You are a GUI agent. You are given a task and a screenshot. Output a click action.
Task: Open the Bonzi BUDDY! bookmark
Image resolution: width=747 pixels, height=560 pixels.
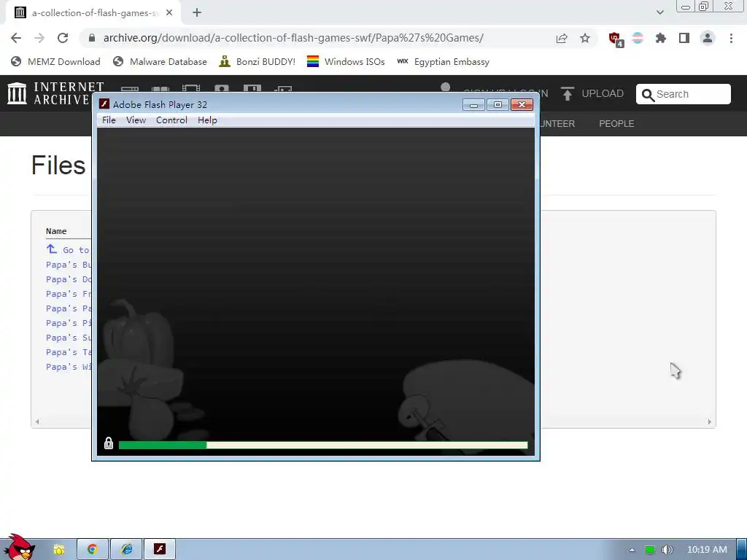[258, 61]
